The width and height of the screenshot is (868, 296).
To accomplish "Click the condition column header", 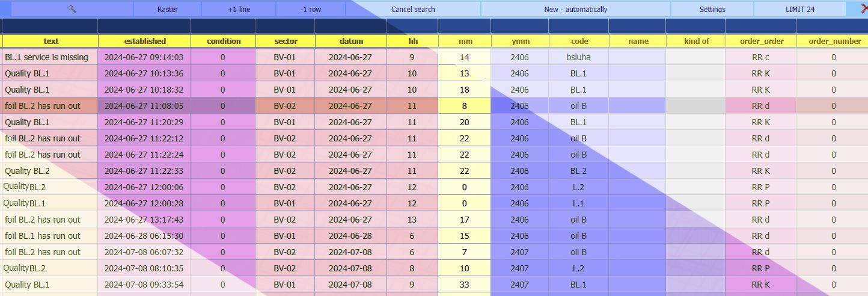I will 224,41.
